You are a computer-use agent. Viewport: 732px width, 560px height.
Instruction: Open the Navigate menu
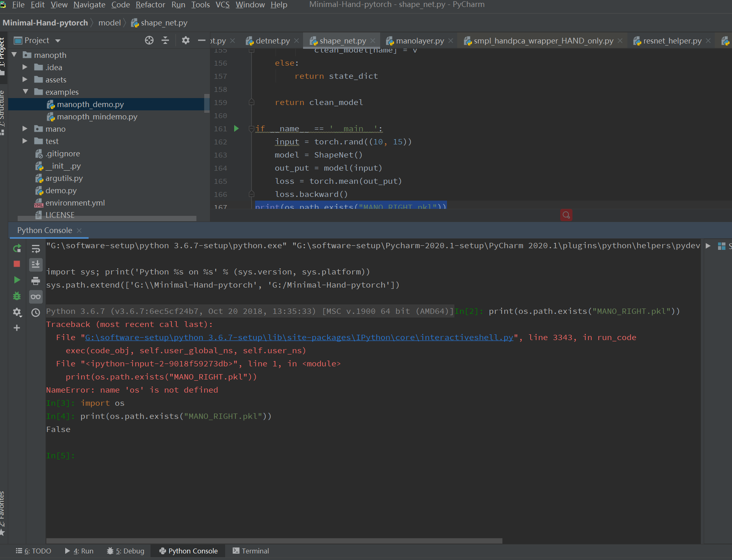pyautogui.click(x=89, y=5)
